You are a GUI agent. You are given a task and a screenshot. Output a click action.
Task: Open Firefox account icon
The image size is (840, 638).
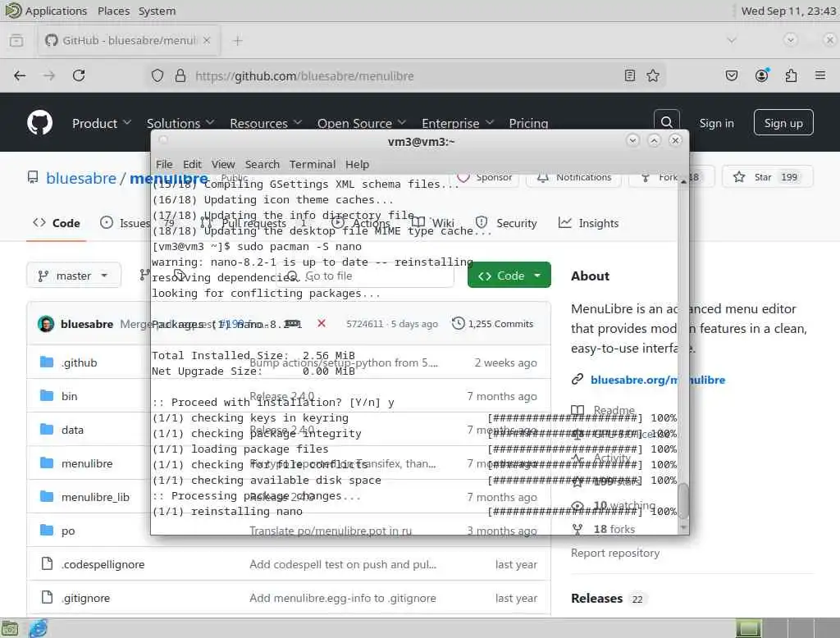pos(762,75)
